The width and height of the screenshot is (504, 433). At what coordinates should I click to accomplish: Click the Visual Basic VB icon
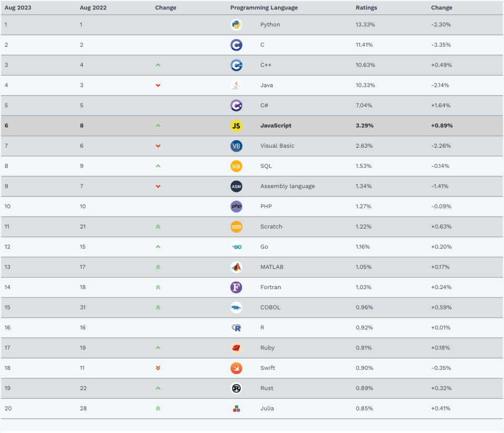click(x=236, y=146)
